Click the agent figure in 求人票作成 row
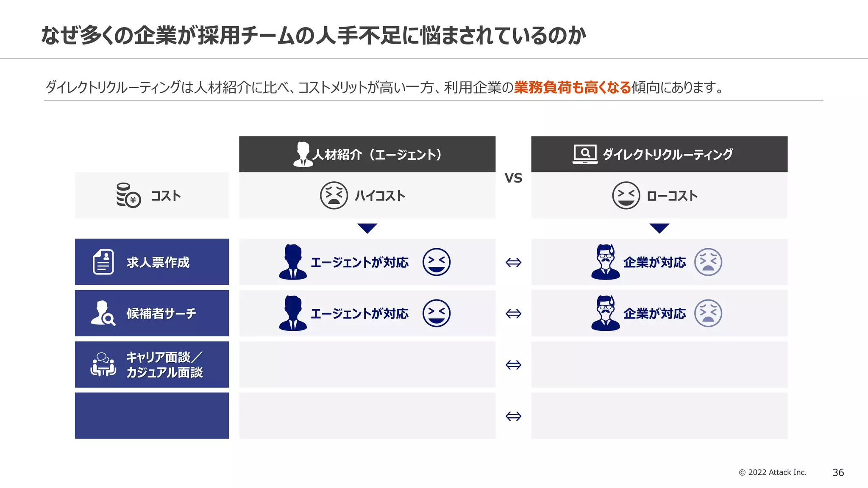This screenshot has width=868, height=488. point(293,262)
